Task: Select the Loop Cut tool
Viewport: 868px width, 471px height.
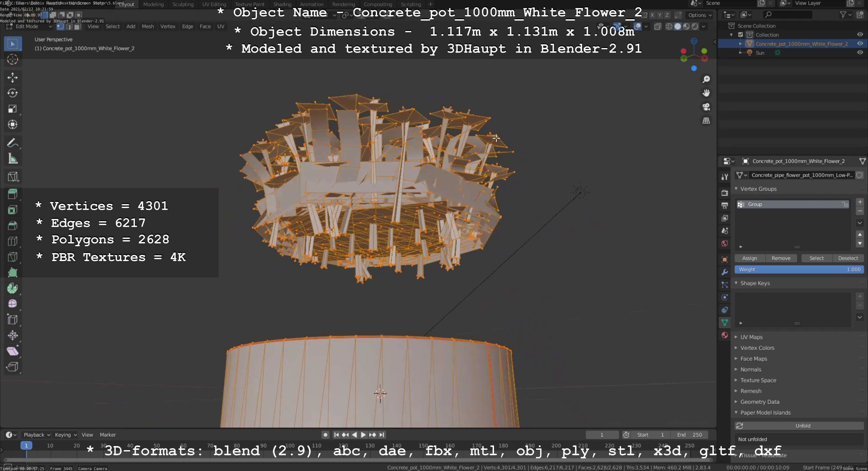Action: click(x=13, y=241)
